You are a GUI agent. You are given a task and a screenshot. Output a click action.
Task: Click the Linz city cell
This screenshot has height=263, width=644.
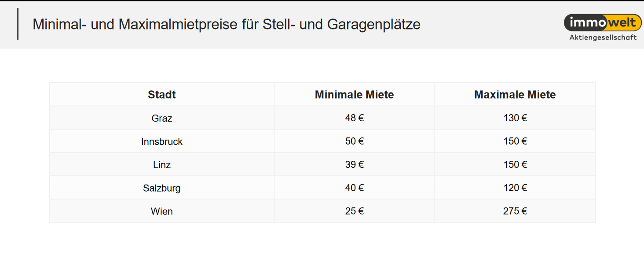[x=162, y=165]
